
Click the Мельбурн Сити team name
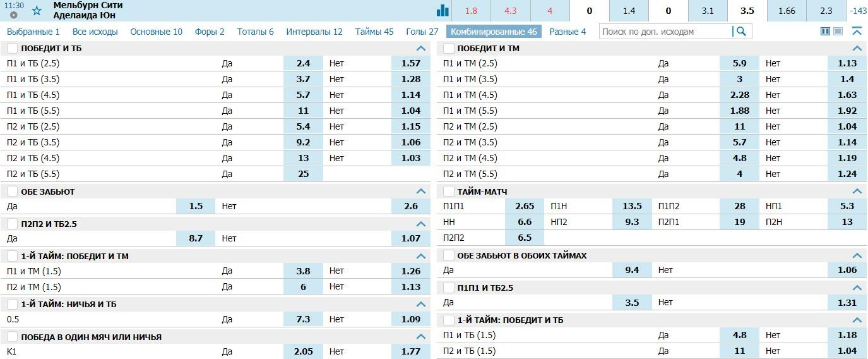(88, 5)
